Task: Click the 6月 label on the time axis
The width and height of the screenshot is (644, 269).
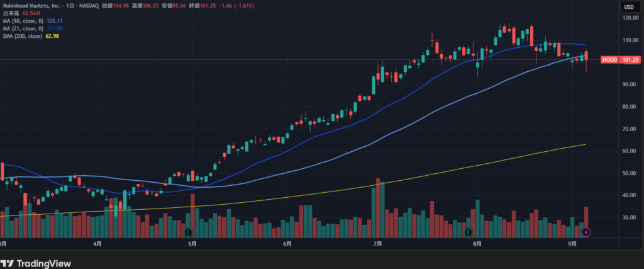Action: (287, 244)
